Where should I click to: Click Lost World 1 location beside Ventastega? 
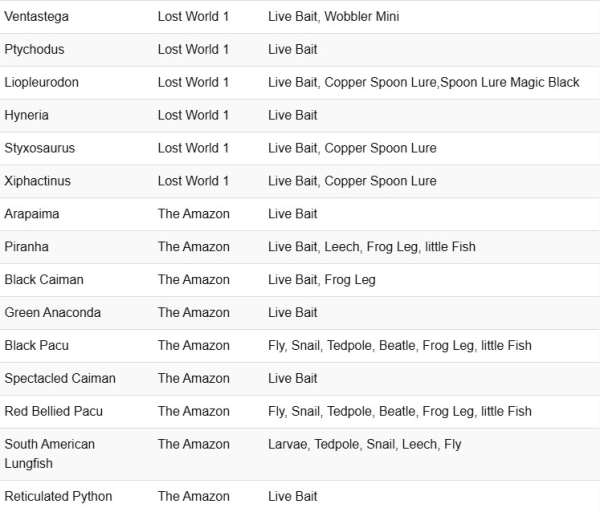pyautogui.click(x=193, y=17)
